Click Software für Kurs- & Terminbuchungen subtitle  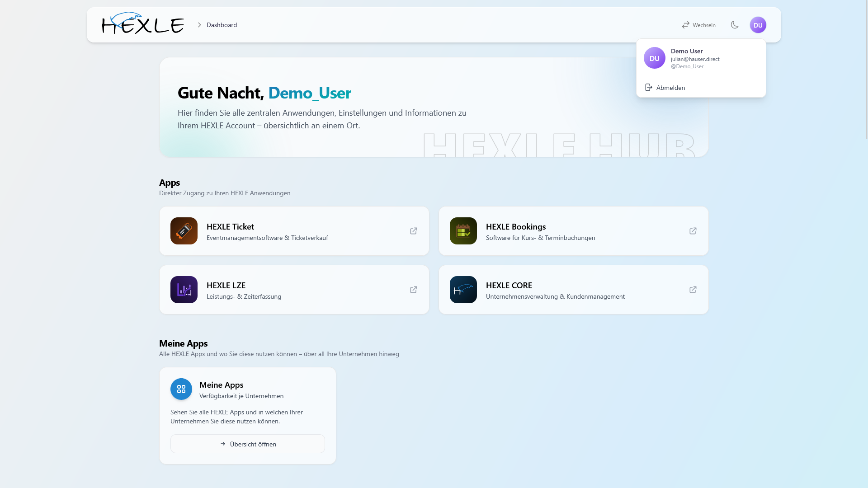[x=541, y=238]
